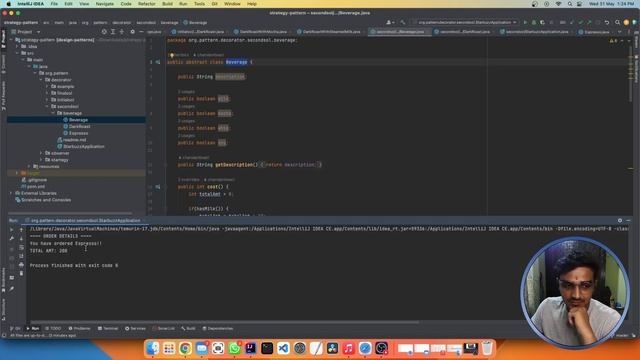The height and width of the screenshot is (360, 640).
Task: Expand the finalsol folder in tree
Action: coord(47,93)
